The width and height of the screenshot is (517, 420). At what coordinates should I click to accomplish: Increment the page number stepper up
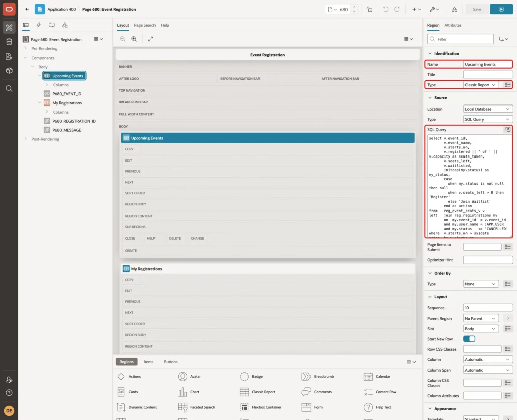point(354,7)
